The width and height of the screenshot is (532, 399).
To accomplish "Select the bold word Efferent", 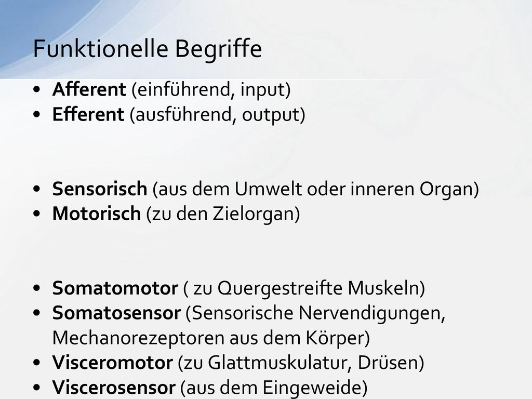I will point(88,114).
